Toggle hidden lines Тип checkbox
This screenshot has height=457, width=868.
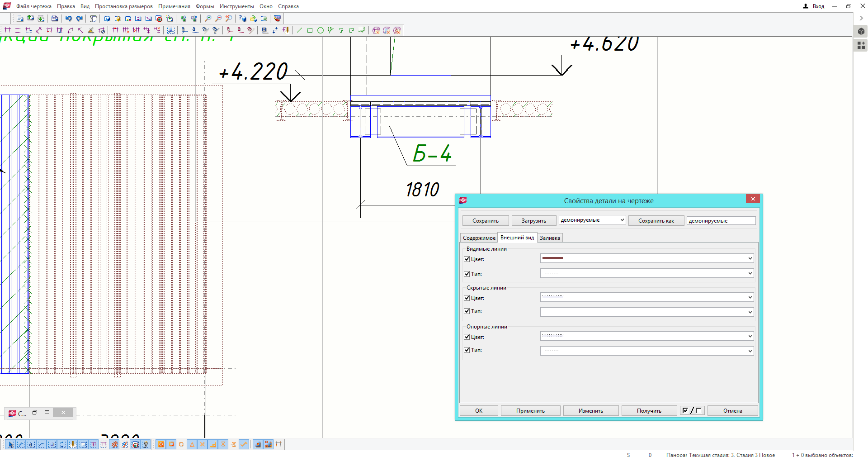click(467, 311)
